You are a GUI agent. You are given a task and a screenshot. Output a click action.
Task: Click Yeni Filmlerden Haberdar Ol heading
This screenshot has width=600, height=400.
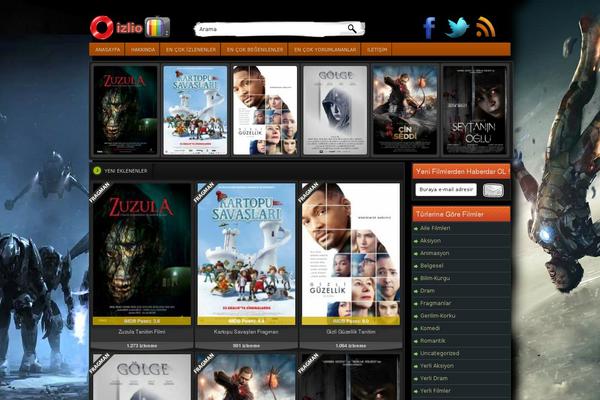point(461,171)
